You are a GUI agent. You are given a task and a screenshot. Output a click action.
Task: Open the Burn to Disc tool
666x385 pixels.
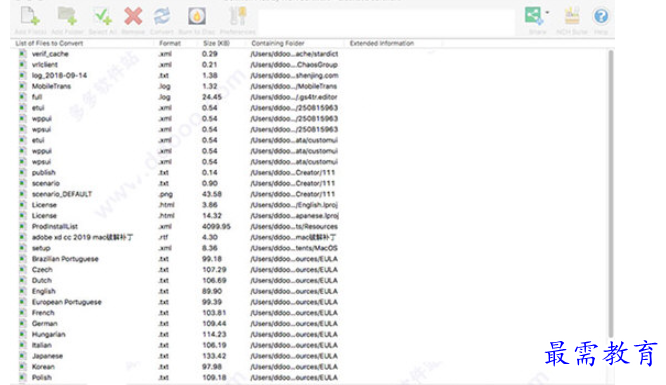(x=197, y=16)
